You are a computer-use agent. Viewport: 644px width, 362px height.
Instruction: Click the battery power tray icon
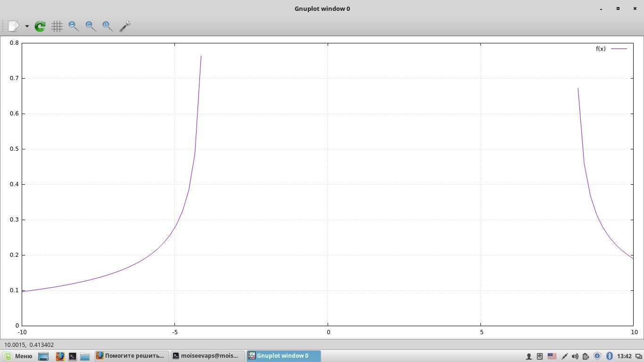pyautogui.click(x=586, y=356)
